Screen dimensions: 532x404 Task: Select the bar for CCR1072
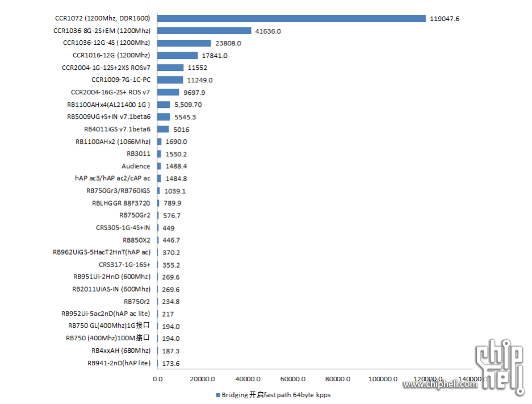point(291,18)
